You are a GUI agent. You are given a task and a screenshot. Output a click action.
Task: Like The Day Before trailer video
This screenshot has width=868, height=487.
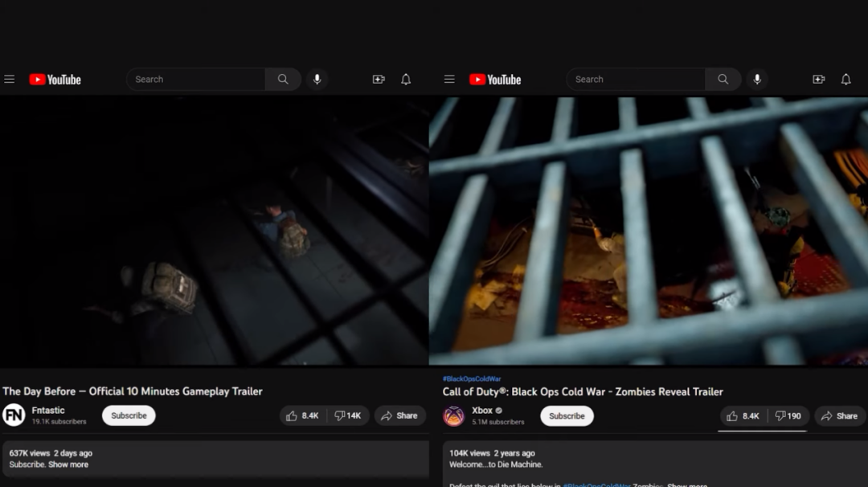(303, 415)
